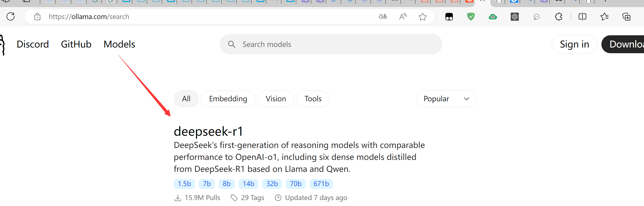Click the "Updated 7 days ago" text

[x=316, y=198]
